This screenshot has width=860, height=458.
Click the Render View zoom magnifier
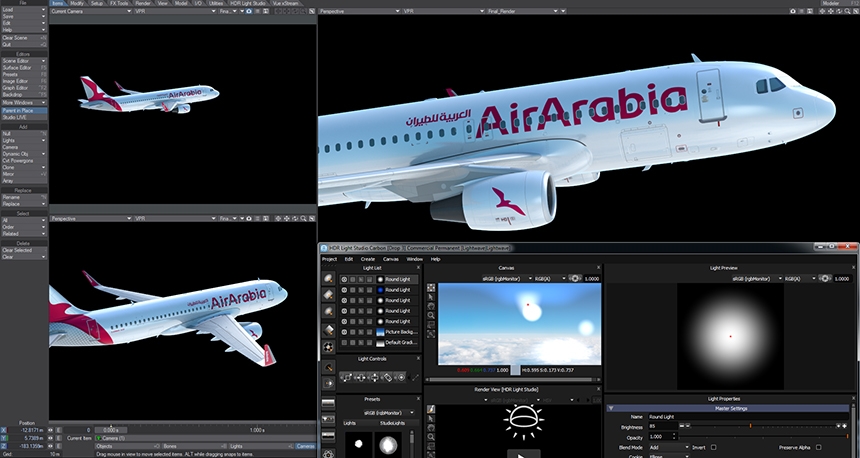pos(431,437)
